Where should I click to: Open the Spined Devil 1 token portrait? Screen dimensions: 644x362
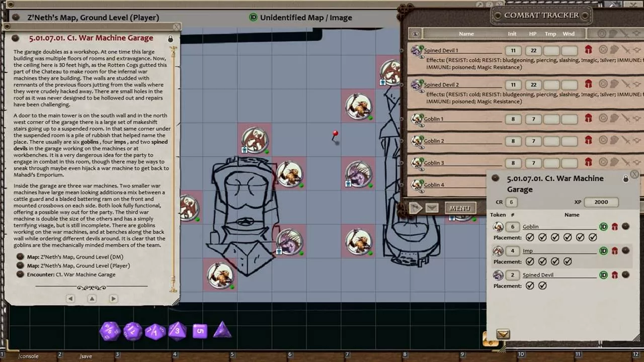coord(416,50)
